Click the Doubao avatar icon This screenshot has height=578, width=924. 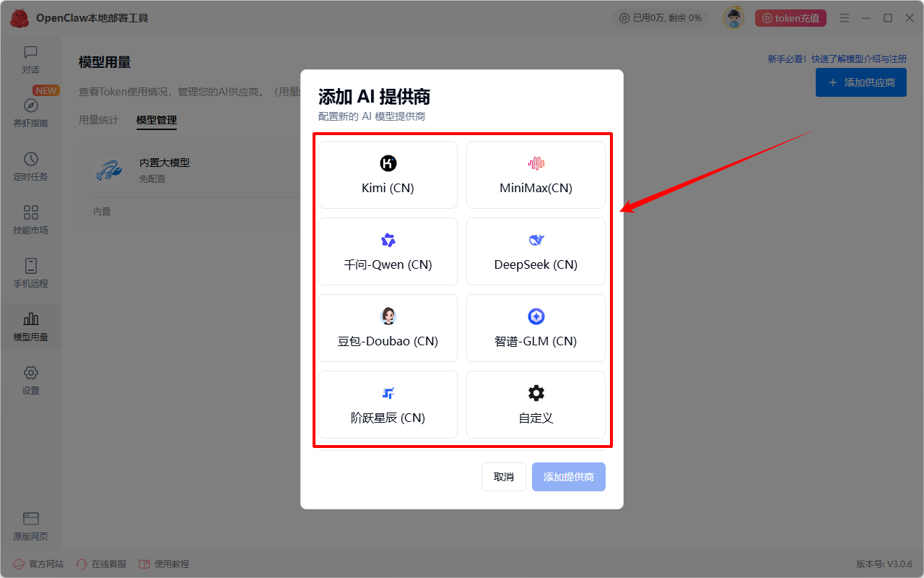(x=388, y=316)
